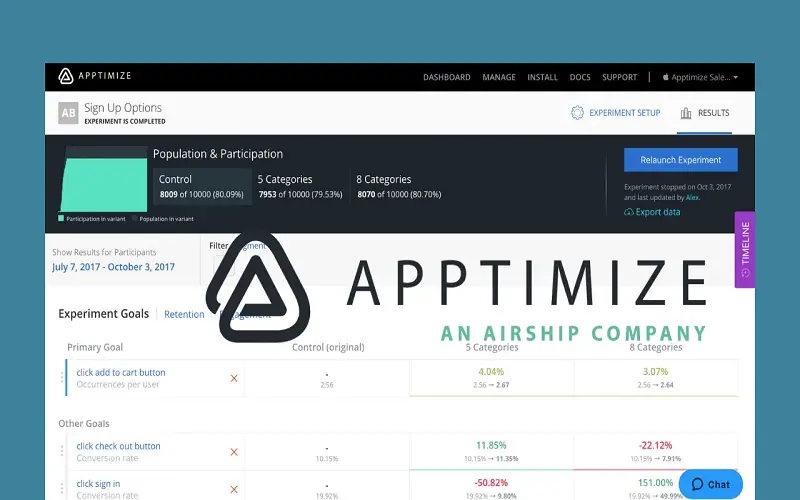Click the Results bar chart icon
The width and height of the screenshot is (800, 500).
click(x=686, y=113)
